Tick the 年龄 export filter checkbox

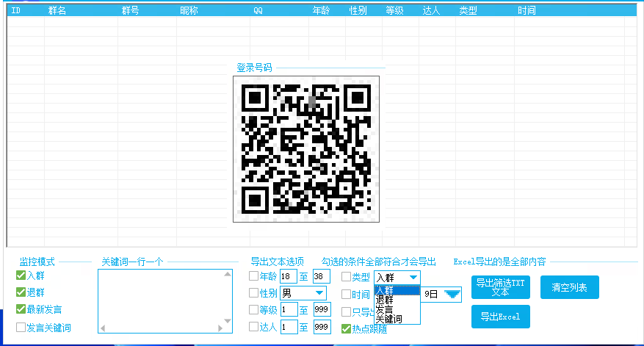(x=253, y=276)
